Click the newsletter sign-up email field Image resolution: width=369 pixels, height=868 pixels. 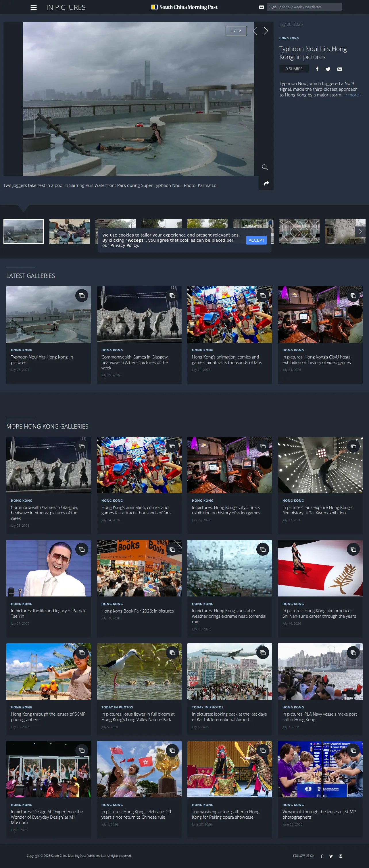click(x=304, y=7)
